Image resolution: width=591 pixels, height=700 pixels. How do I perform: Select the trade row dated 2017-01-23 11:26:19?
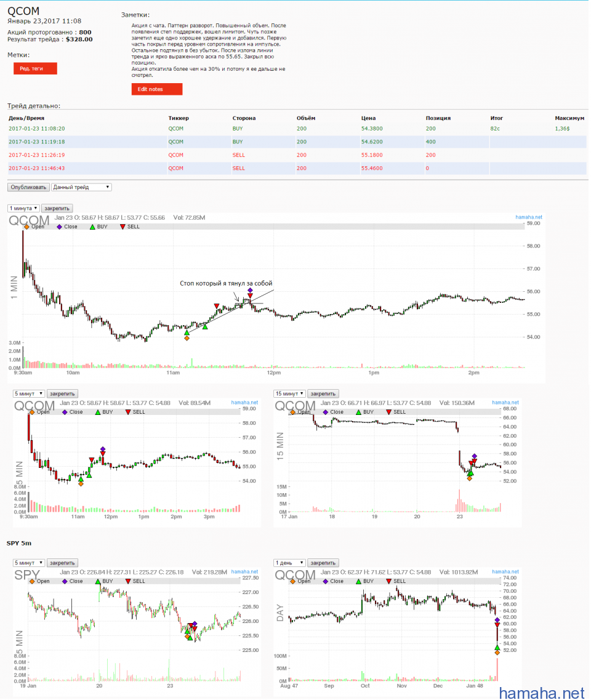tap(297, 155)
